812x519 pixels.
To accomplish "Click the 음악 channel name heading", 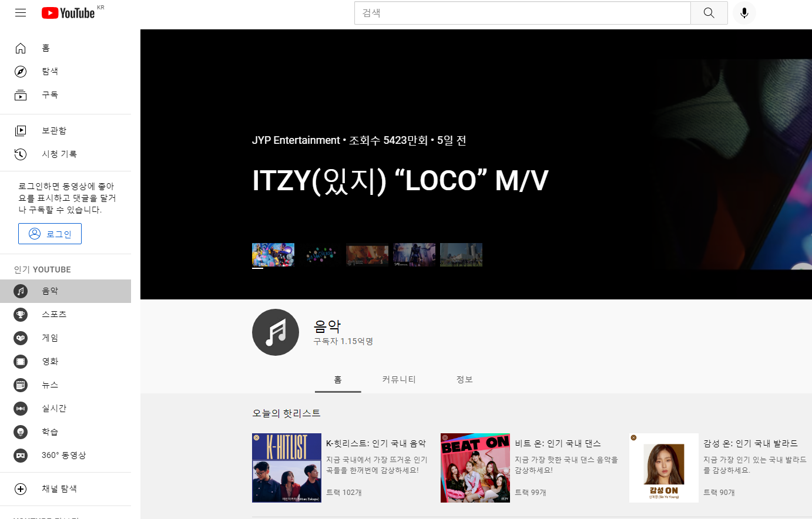I will (x=327, y=326).
